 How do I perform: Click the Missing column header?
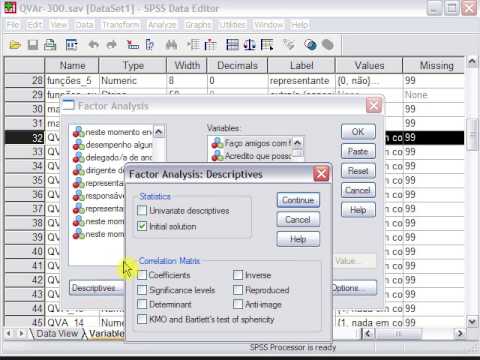434,65
